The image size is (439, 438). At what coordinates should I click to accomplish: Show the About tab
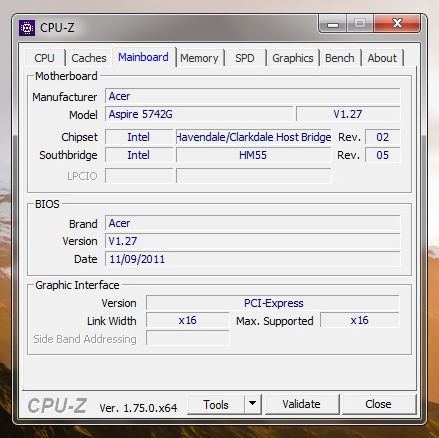(382, 58)
